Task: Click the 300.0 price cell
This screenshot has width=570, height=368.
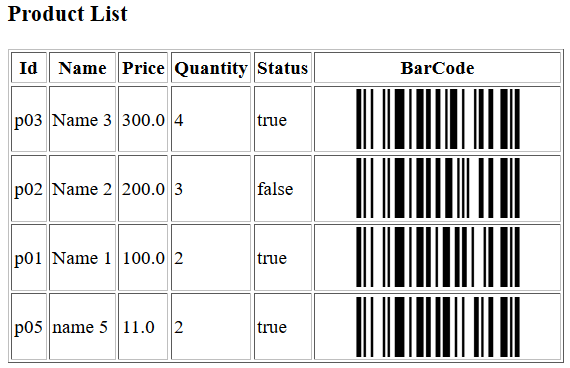Action: click(x=143, y=119)
